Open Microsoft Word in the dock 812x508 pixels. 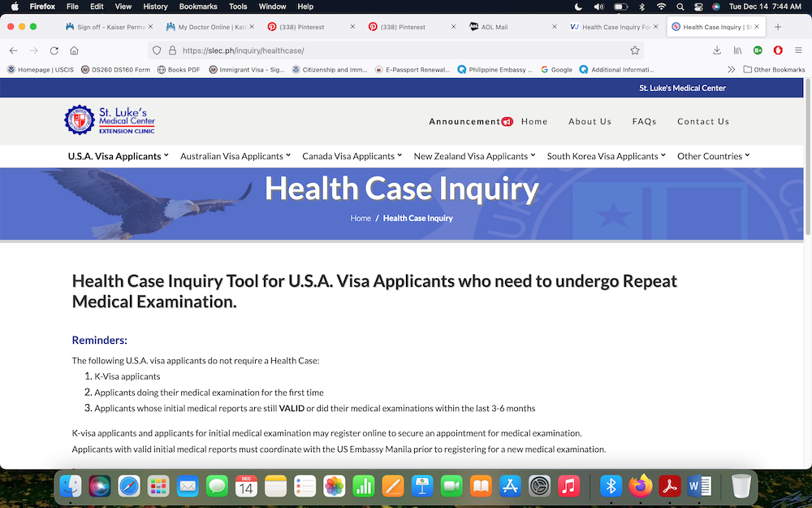click(699, 486)
